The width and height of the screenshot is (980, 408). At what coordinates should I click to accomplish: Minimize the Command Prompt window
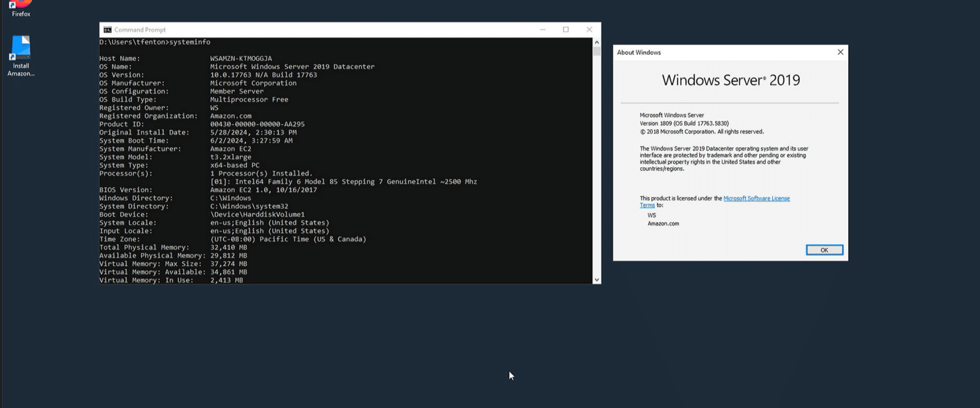(x=543, y=30)
